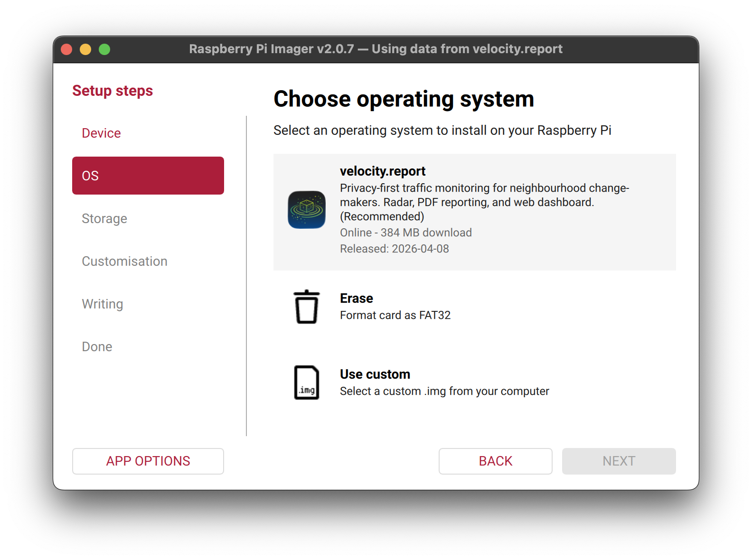The image size is (752, 560).
Task: Click the "Format card as FAT32" description
Action: click(395, 316)
